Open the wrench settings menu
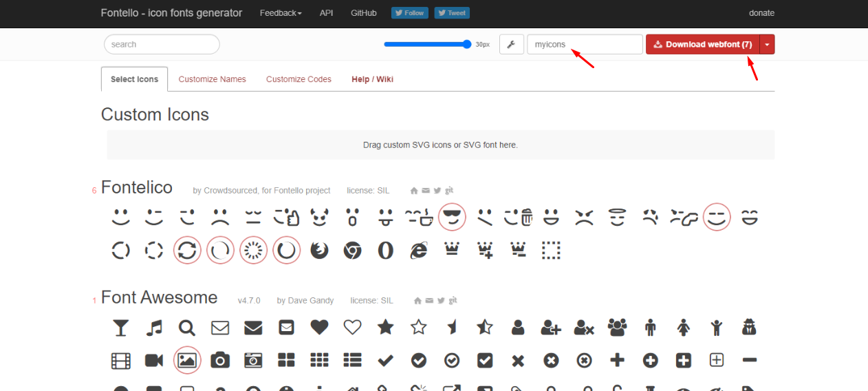Screen dimensions: 868x391 point(511,45)
